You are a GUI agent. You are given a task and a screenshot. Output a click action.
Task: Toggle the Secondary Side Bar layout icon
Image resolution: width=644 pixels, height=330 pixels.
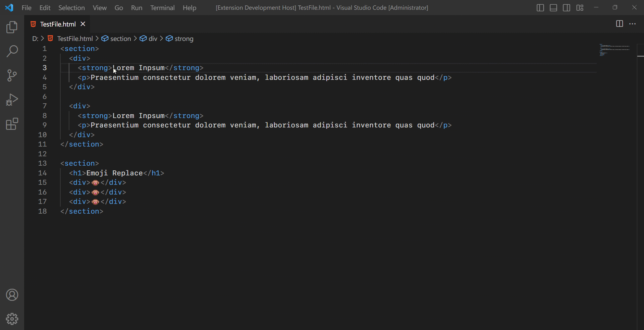(567, 8)
